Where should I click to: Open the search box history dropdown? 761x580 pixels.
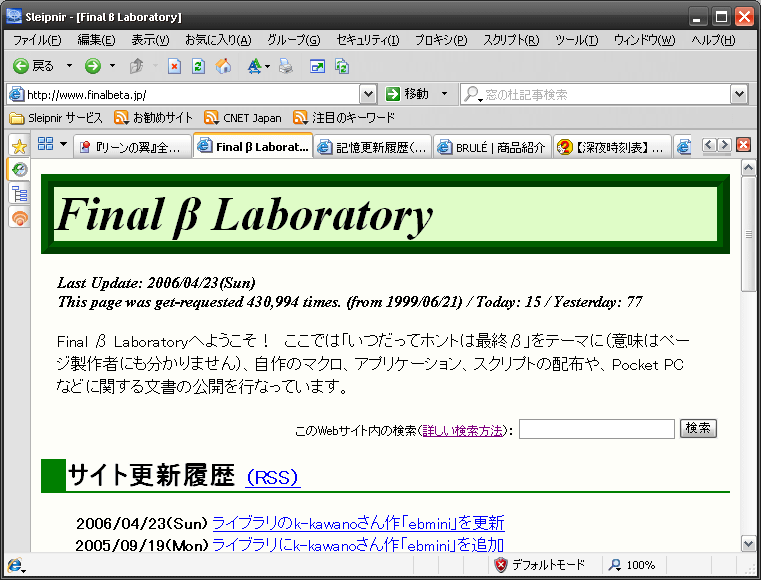[x=739, y=94]
